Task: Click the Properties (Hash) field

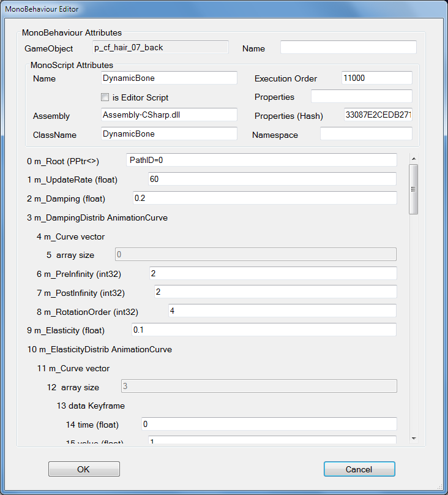Action: [x=378, y=115]
